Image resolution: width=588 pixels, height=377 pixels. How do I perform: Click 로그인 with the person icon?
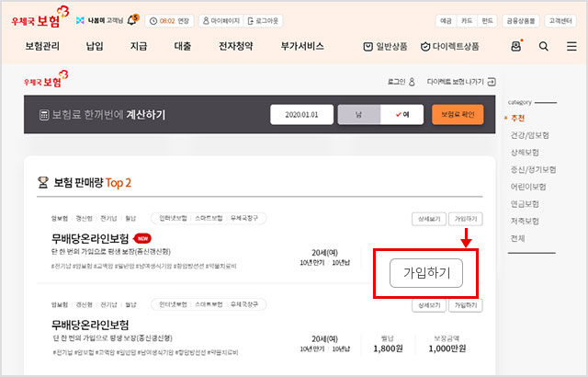pos(401,82)
